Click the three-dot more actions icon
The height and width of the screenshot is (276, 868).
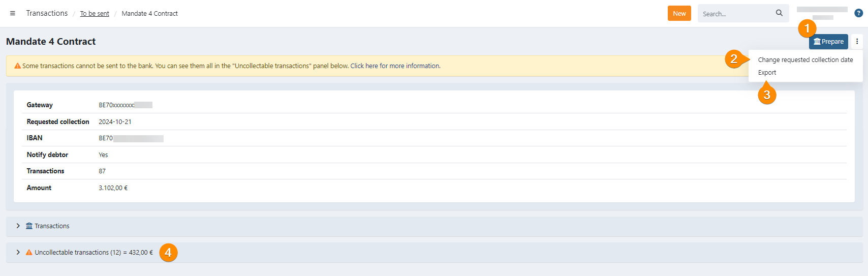[857, 42]
